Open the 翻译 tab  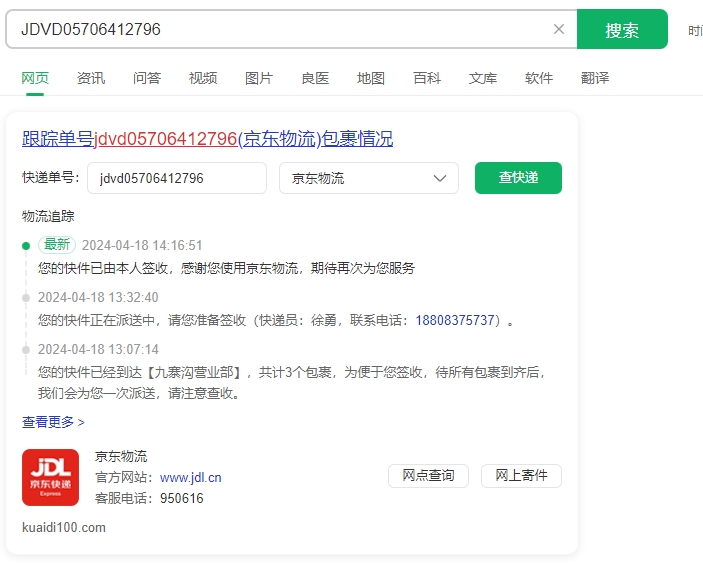coord(595,78)
